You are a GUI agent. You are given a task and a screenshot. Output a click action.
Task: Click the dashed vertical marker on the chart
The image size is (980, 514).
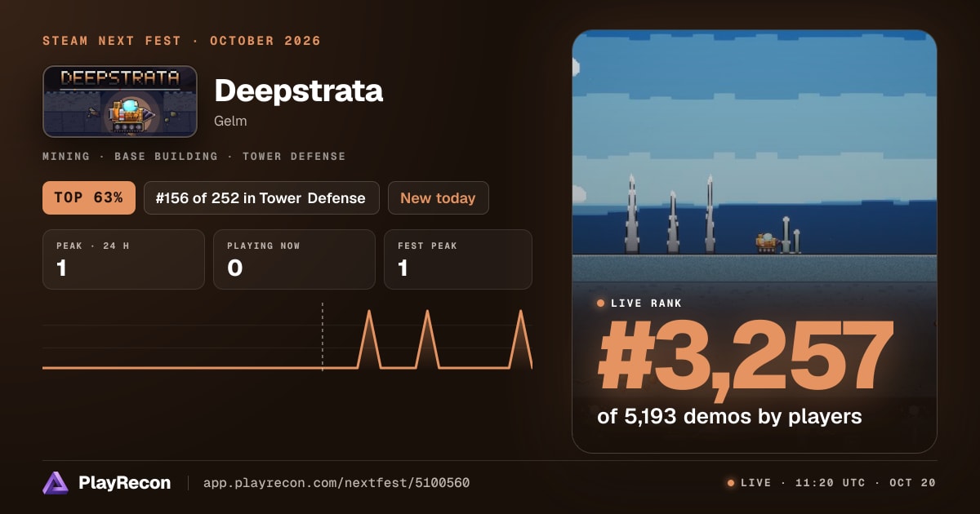click(323, 336)
